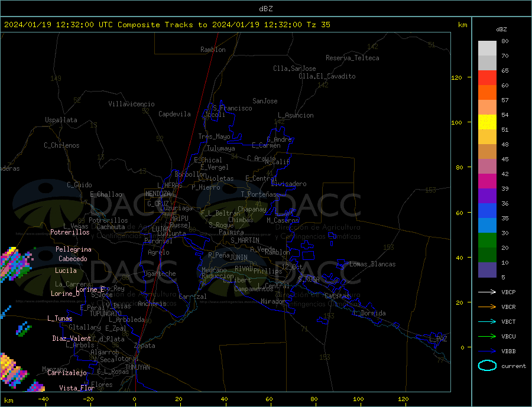This screenshot has width=532, height=407.
Task: Click the Capdevila location label
Action: [x=174, y=114]
